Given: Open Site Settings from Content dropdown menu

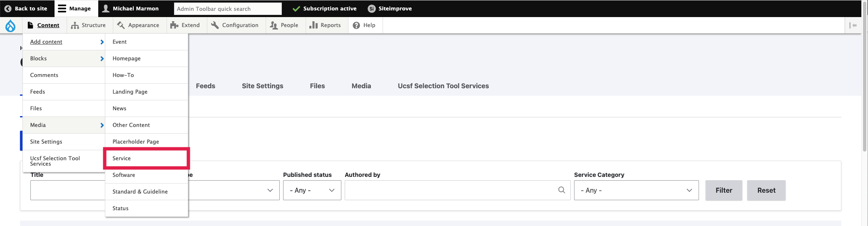Looking at the screenshot, I should [x=64, y=142].
